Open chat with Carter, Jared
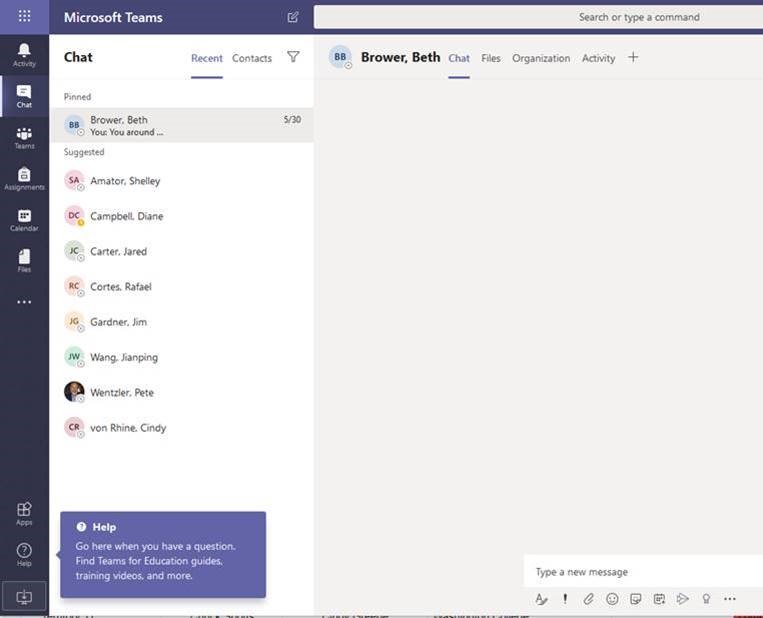Image resolution: width=763 pixels, height=618 pixels. (182, 251)
